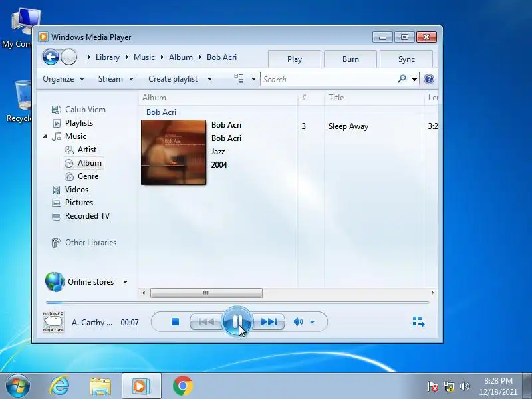Launch Google Chrome from the taskbar
The image size is (532, 399).
182,386
